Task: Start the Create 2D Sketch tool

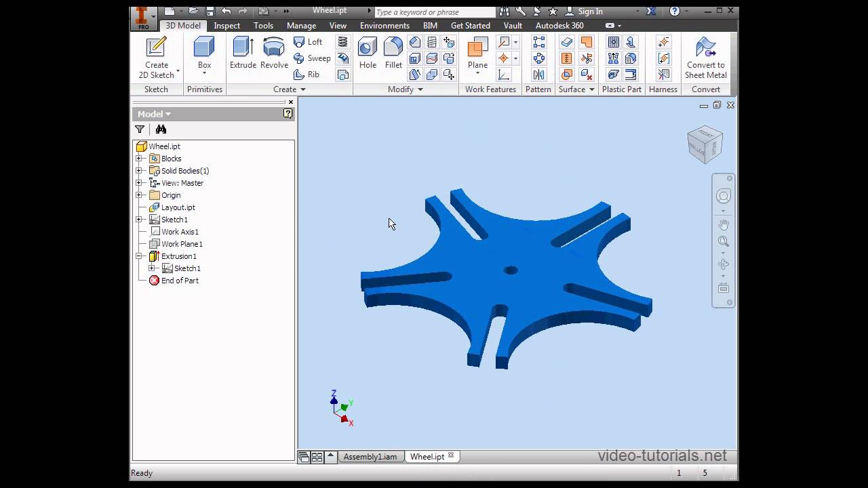Action: tap(157, 58)
